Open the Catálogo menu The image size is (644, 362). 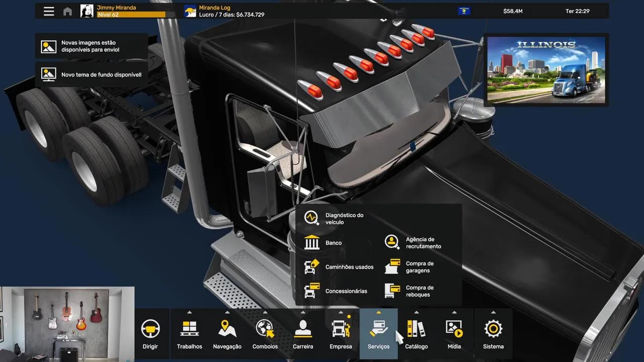pyautogui.click(x=417, y=334)
